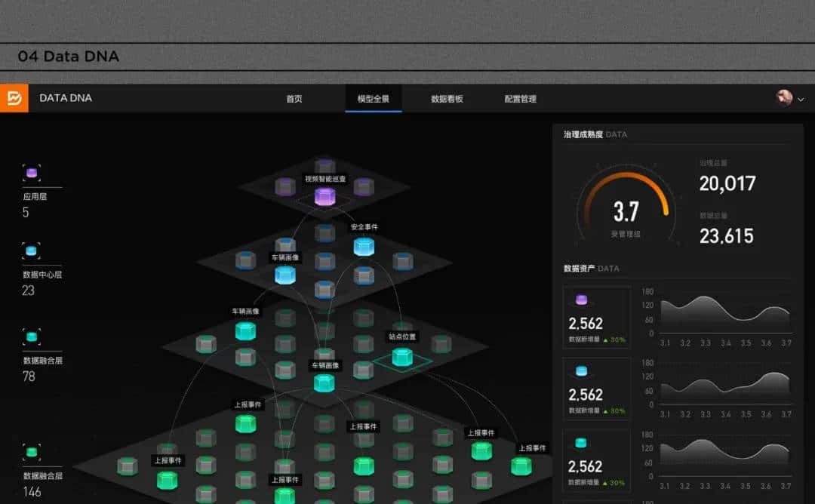Switch to the 数据看板 tab

click(x=444, y=98)
